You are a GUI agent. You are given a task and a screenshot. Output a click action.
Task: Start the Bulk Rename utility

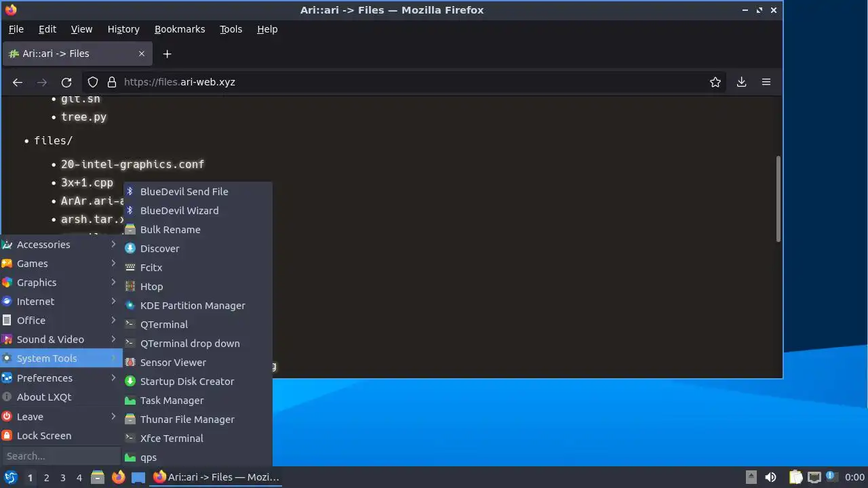click(x=197, y=230)
